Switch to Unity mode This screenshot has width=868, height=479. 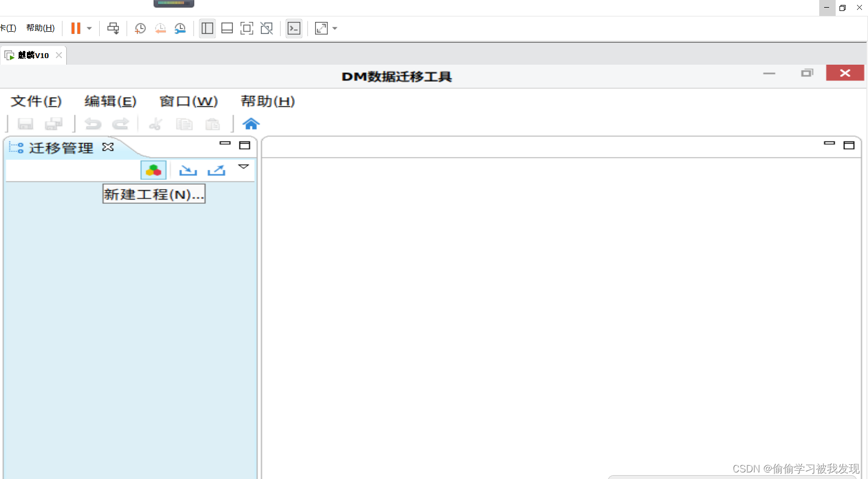267,28
